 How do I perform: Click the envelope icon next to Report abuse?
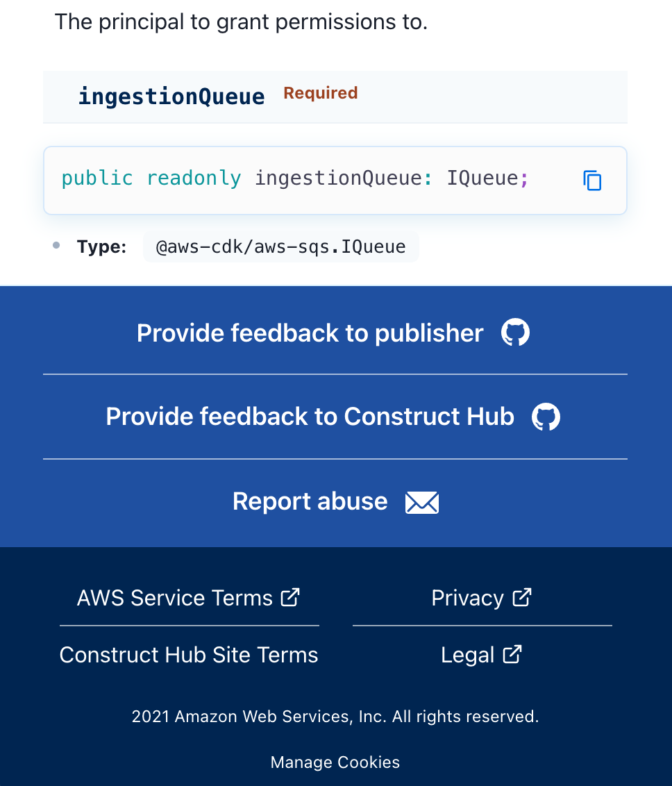tap(422, 501)
